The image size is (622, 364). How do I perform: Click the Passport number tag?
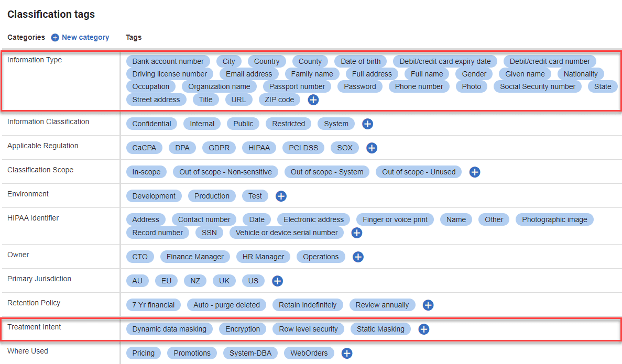pos(297,87)
